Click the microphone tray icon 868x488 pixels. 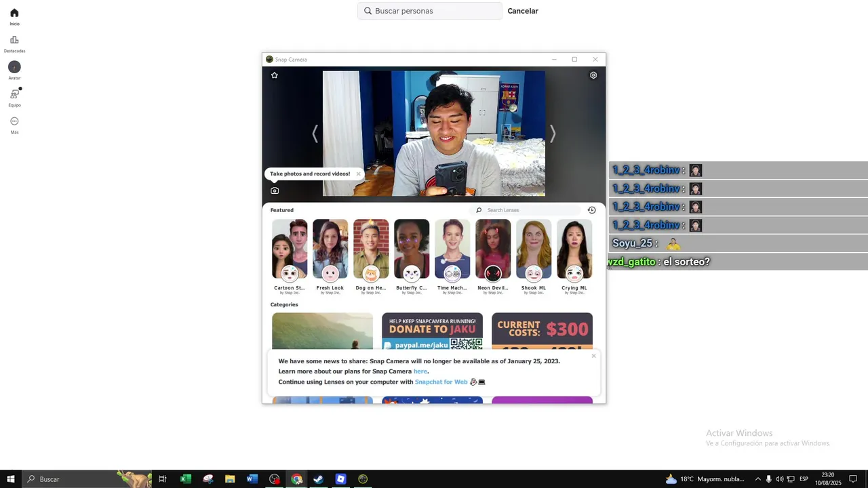(768, 479)
